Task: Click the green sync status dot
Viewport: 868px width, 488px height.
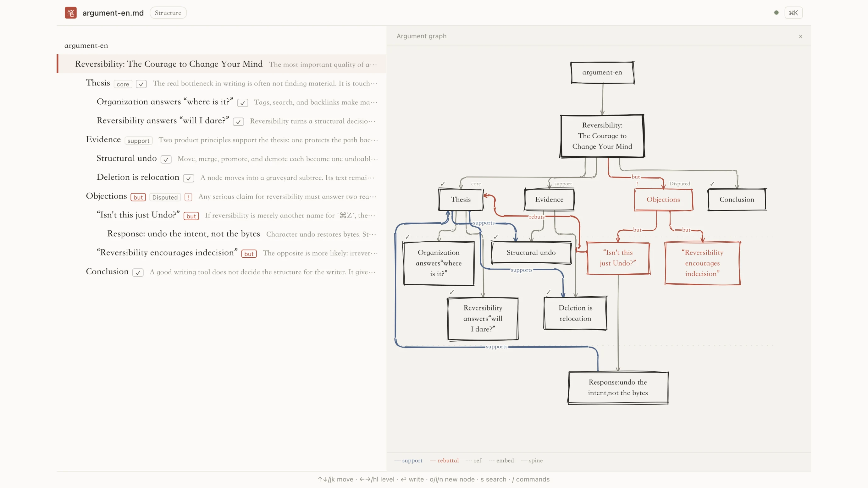Action: pos(776,13)
